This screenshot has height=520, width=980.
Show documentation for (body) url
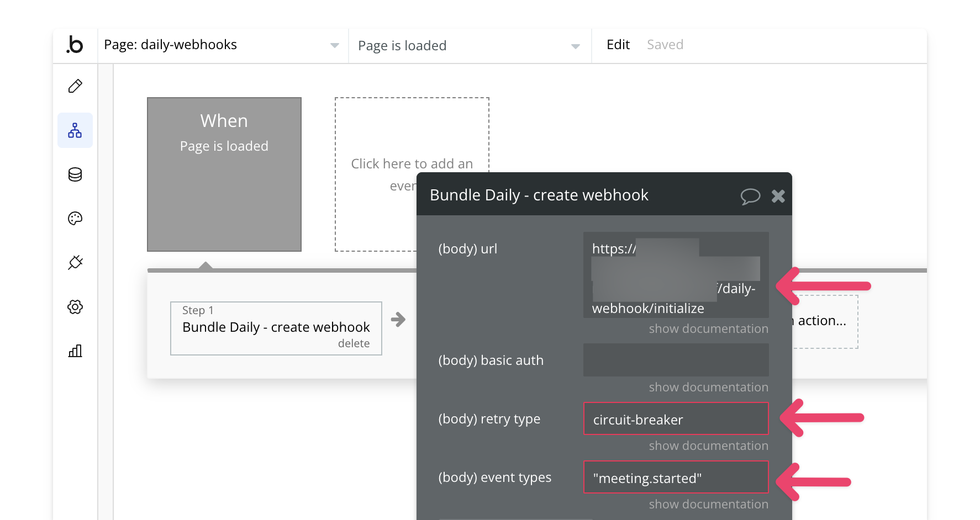tap(709, 328)
